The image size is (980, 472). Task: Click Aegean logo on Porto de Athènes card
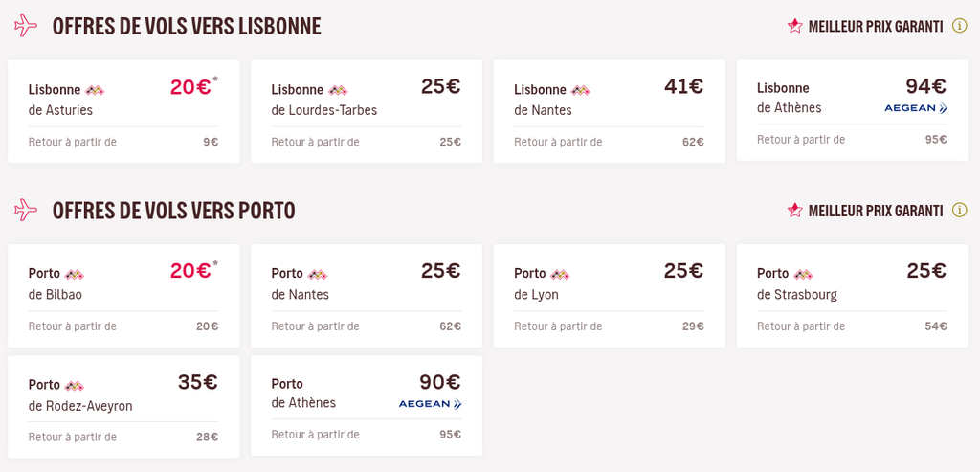click(x=430, y=404)
